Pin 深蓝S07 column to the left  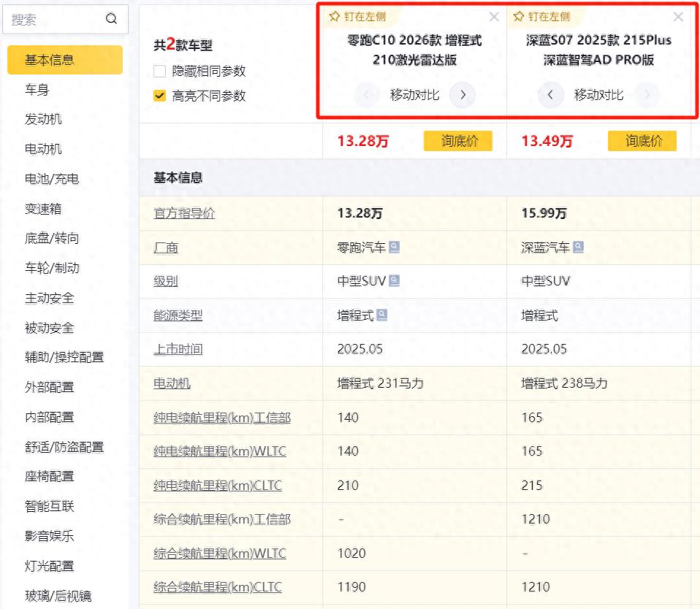coord(541,17)
